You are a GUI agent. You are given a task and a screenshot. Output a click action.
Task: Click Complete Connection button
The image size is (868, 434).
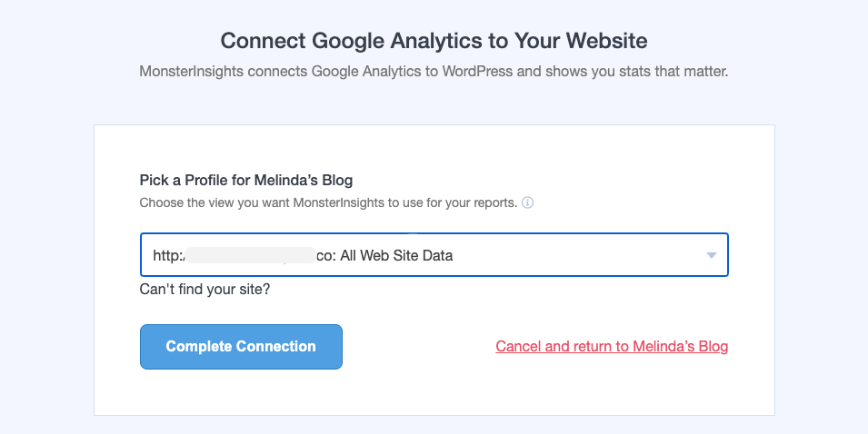pyautogui.click(x=241, y=347)
